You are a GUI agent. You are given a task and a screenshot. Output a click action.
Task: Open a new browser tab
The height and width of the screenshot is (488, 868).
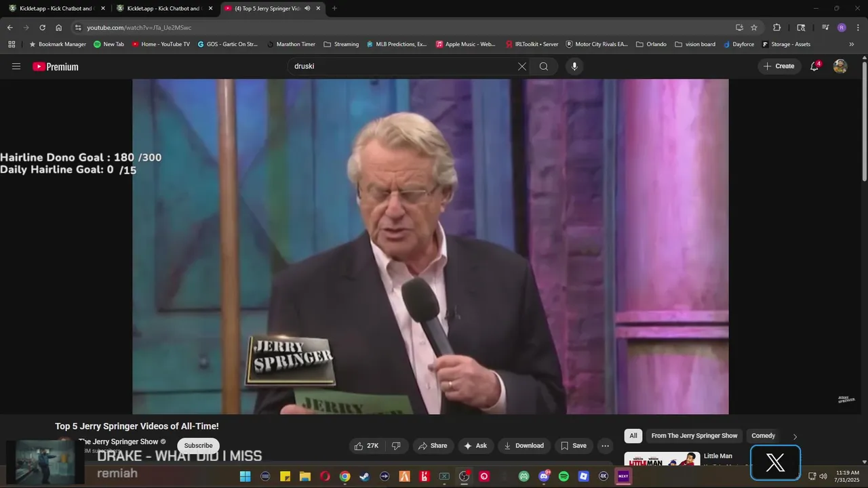pyautogui.click(x=334, y=8)
